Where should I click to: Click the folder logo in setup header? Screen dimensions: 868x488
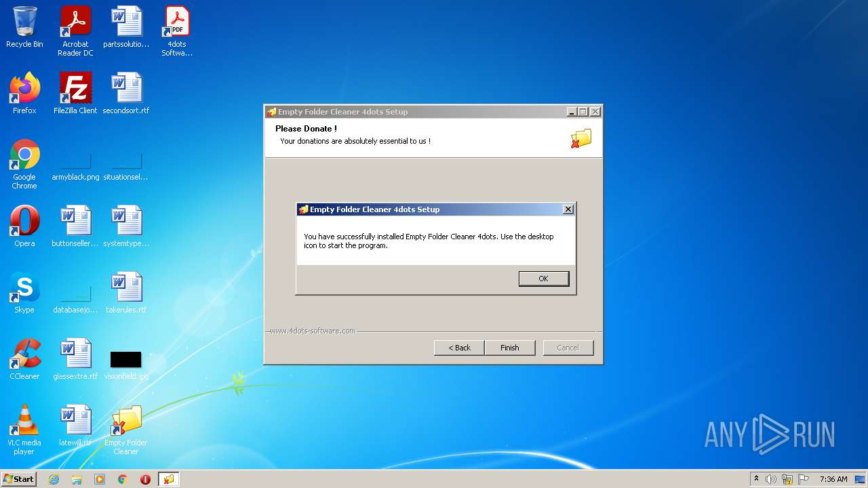[x=581, y=138]
